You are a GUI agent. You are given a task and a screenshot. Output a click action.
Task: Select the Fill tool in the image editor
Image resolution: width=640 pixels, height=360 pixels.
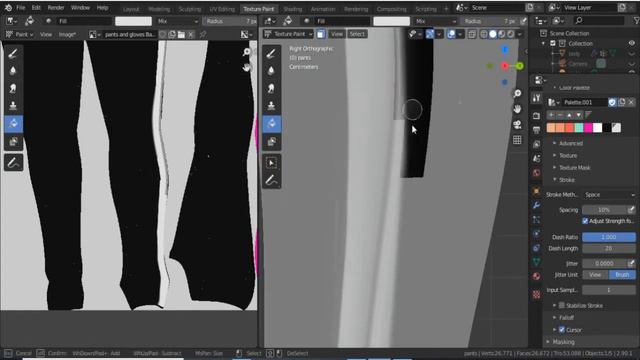[13, 124]
